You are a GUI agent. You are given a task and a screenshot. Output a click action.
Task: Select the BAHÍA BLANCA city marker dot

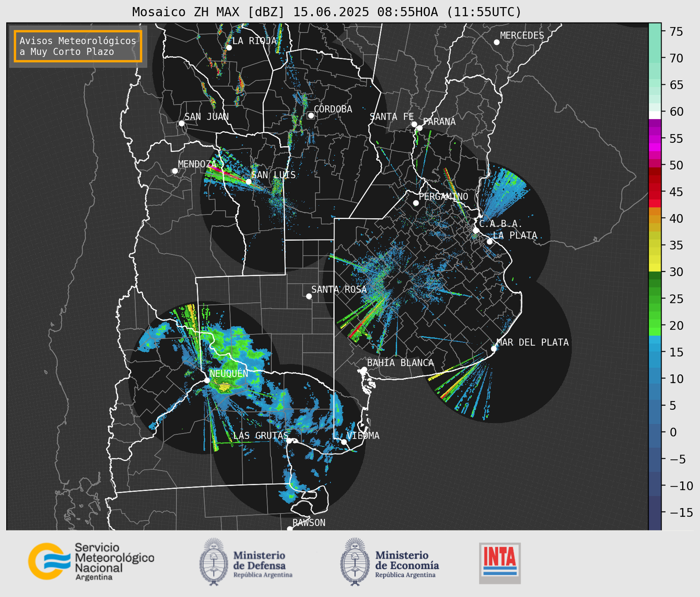(x=364, y=369)
